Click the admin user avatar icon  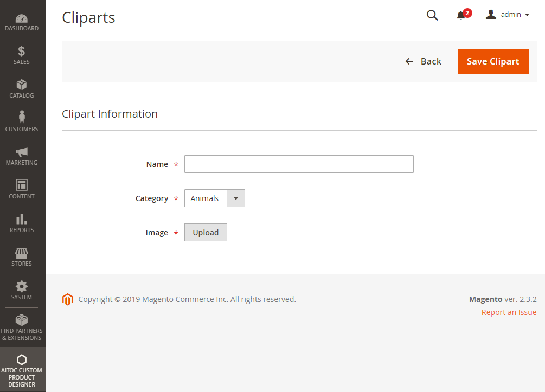click(x=491, y=14)
